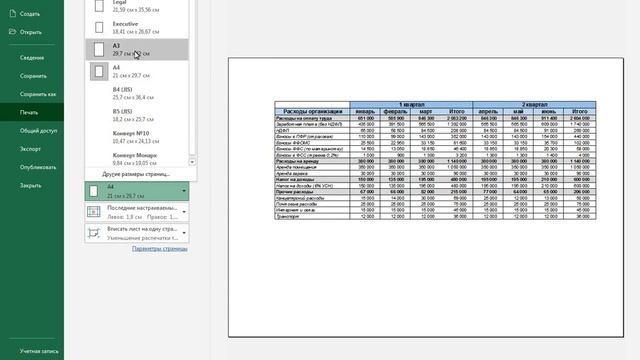
Task: Open Другие размеры страниц option
Action: point(136,174)
